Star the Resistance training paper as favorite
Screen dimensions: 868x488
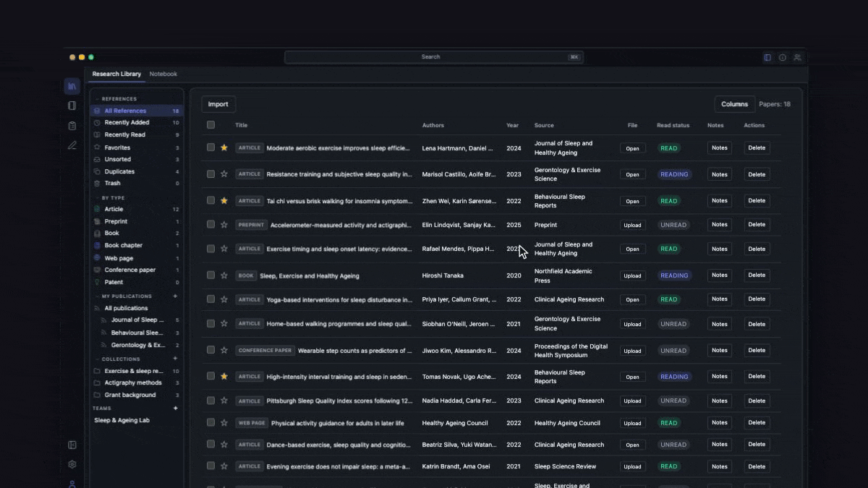tap(224, 174)
